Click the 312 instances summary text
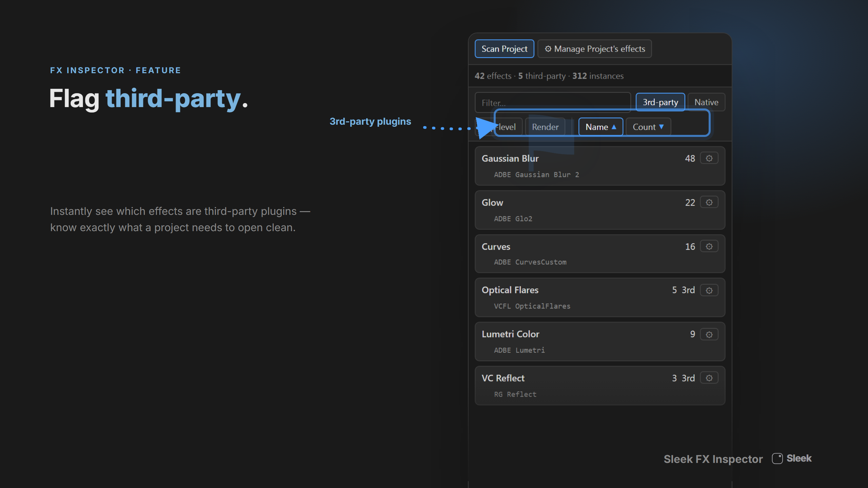Image resolution: width=868 pixels, height=488 pixels. 598,76
